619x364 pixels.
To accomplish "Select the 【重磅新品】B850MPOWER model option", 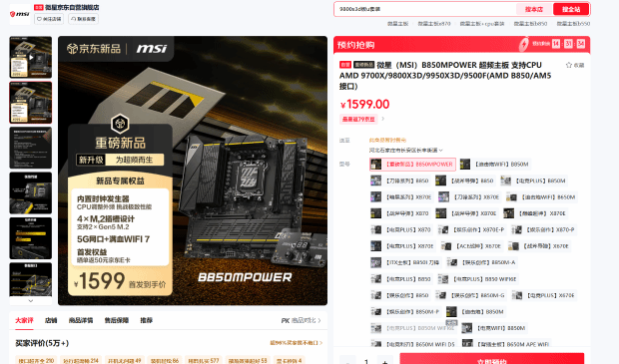I will pos(412,165).
